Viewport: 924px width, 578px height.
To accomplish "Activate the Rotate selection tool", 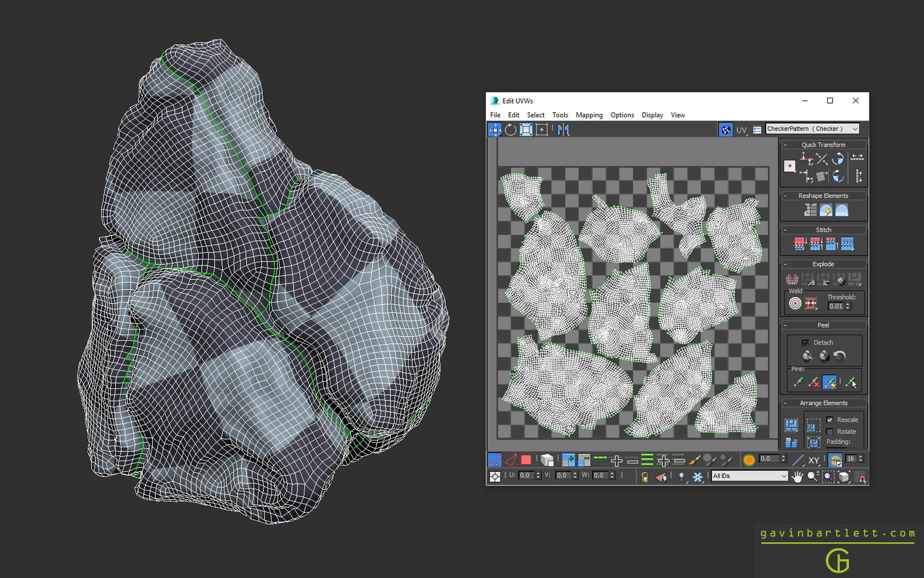I will click(x=510, y=130).
